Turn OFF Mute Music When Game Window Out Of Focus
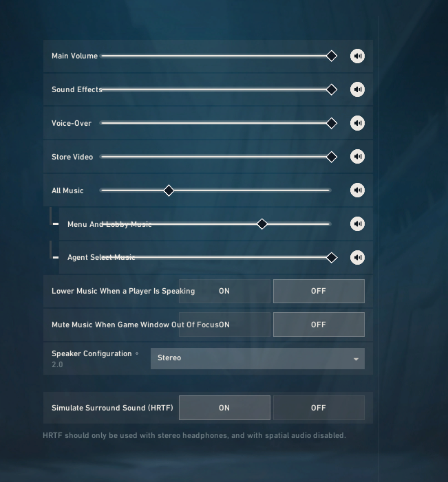 click(319, 325)
